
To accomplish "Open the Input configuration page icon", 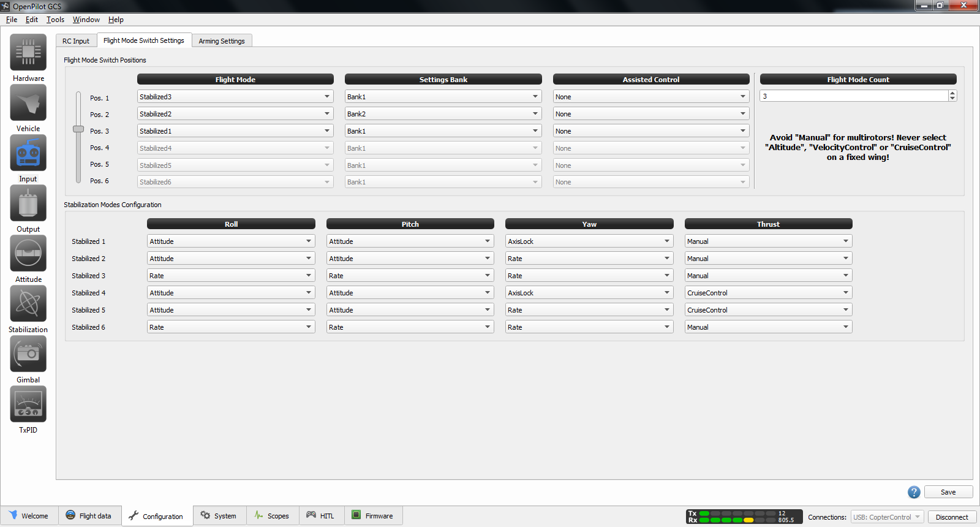I will click(x=28, y=153).
